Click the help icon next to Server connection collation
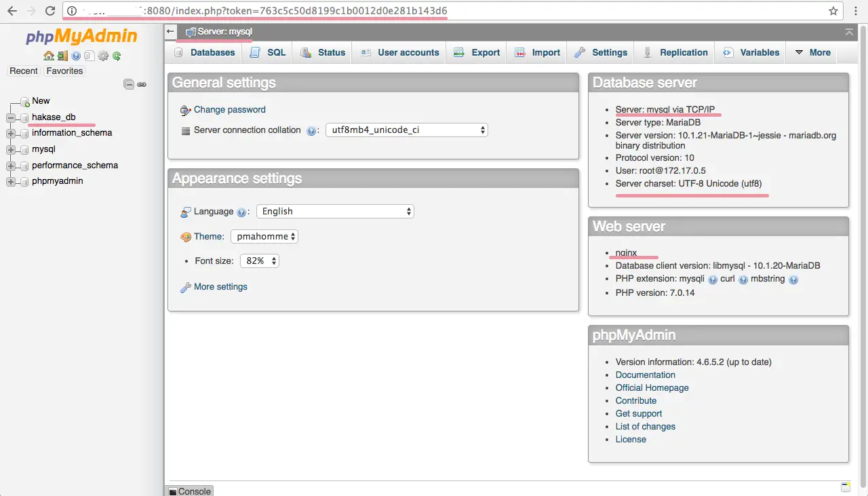Screen dimensions: 868x496 coord(311,131)
